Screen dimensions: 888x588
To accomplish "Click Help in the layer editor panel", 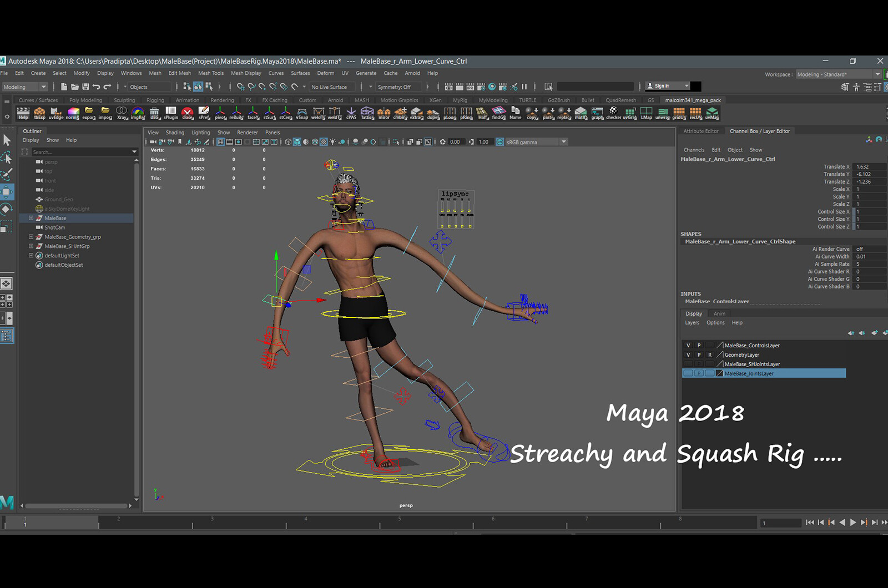I will [x=737, y=322].
